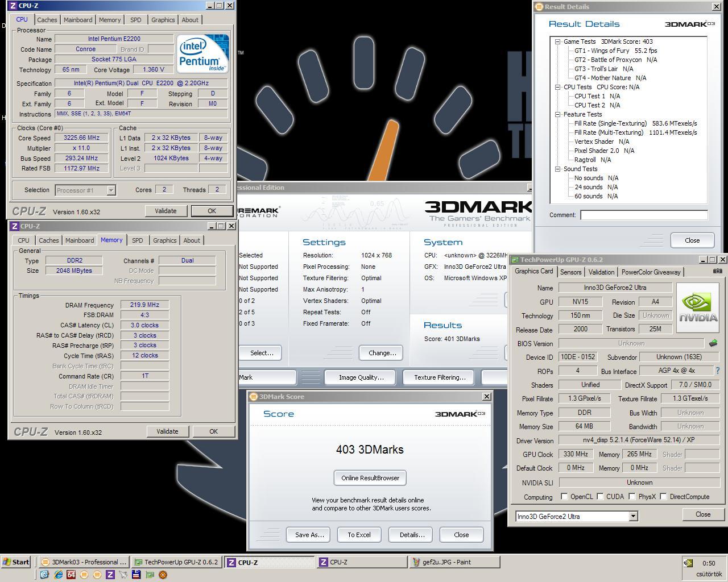Click the floppy disk quick launch icon
The width and height of the screenshot is (728, 582).
click(x=136, y=575)
